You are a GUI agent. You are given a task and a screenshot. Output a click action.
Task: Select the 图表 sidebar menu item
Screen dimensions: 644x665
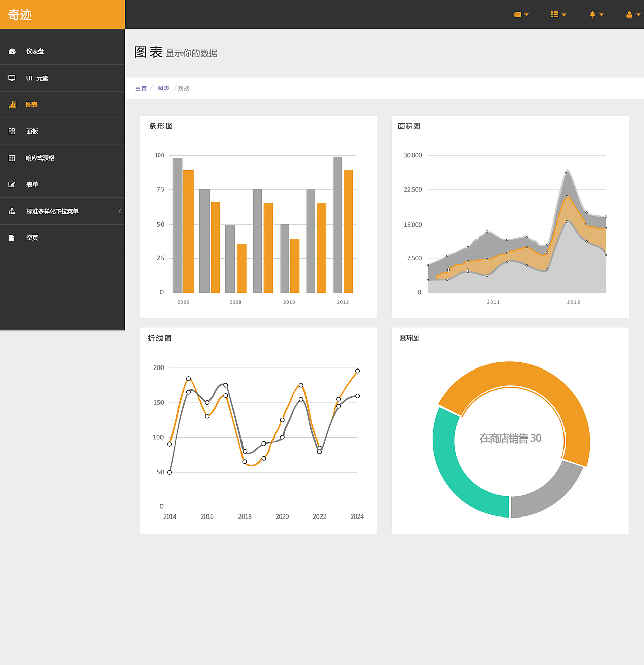click(x=62, y=105)
